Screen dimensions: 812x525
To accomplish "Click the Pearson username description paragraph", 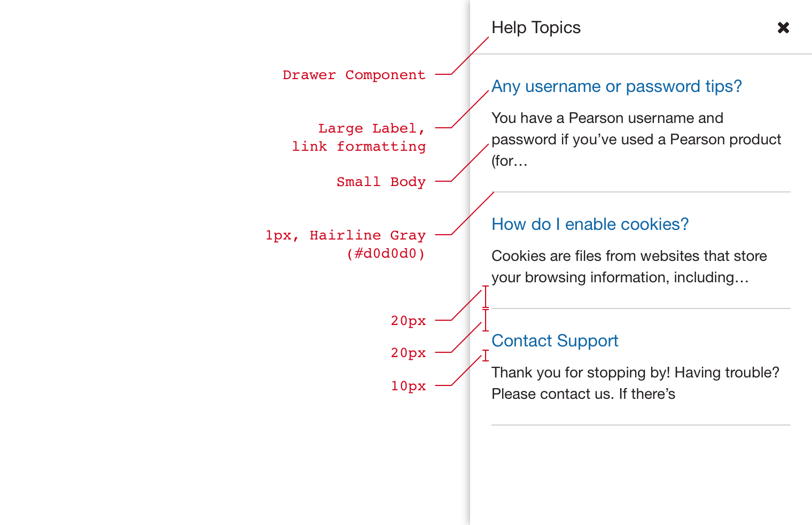I will (636, 139).
